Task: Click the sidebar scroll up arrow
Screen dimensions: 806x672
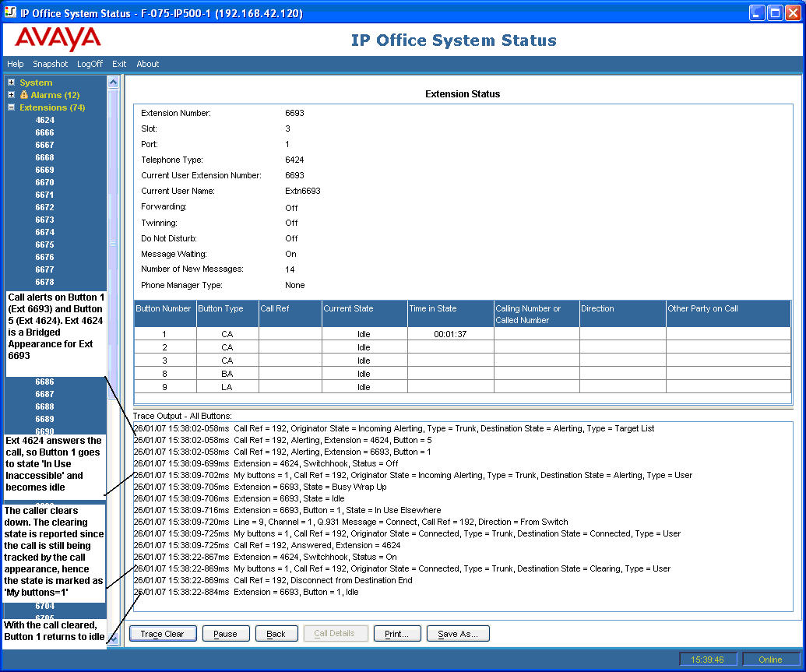Action: [x=113, y=82]
